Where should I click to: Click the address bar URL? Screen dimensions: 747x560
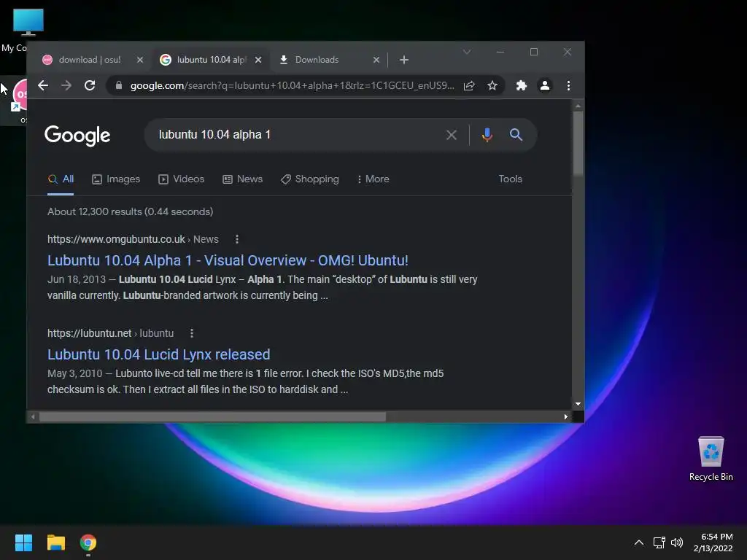pos(292,86)
